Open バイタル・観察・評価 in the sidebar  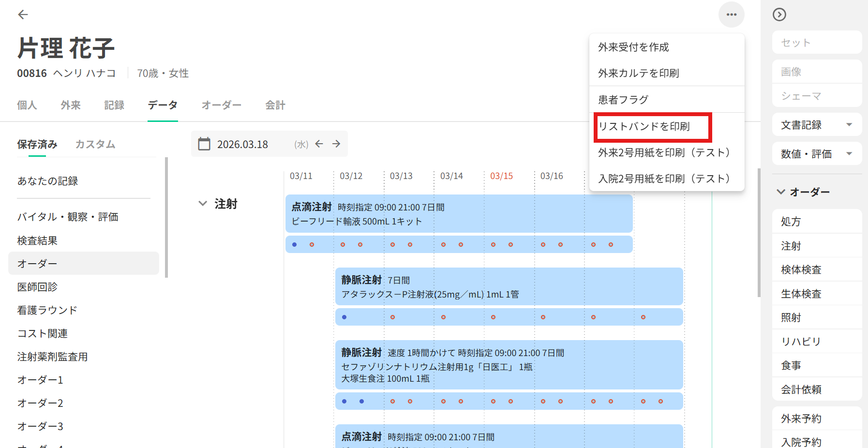pyautogui.click(x=84, y=217)
